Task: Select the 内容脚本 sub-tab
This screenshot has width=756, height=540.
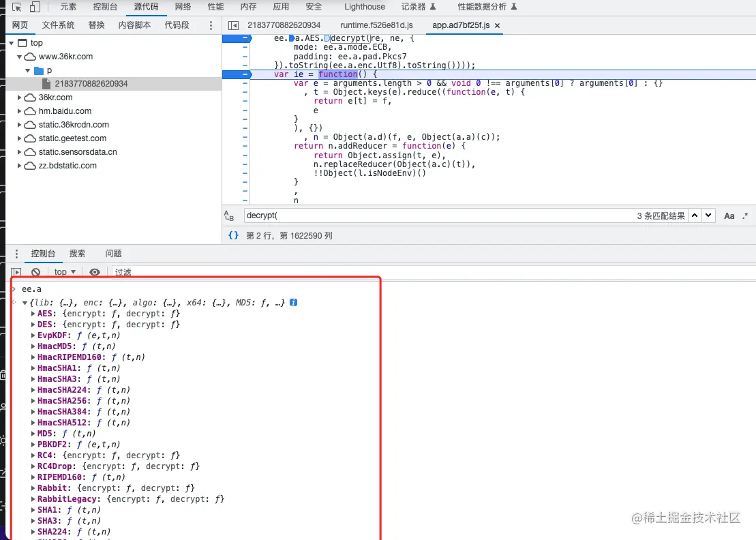Action: (134, 25)
